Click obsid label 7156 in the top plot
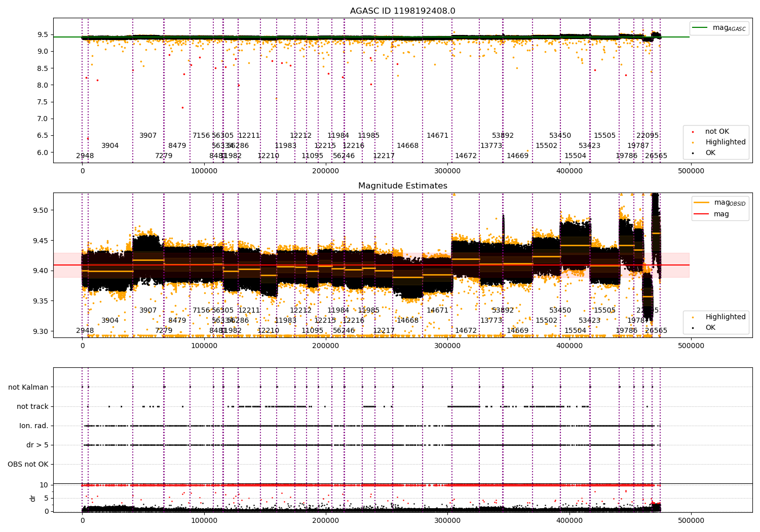 pyautogui.click(x=201, y=135)
